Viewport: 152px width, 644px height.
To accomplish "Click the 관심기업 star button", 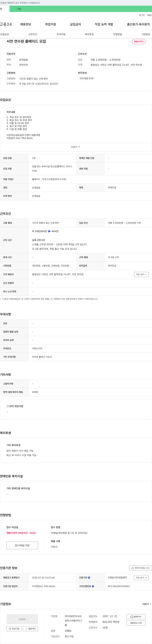I will (14, 629).
